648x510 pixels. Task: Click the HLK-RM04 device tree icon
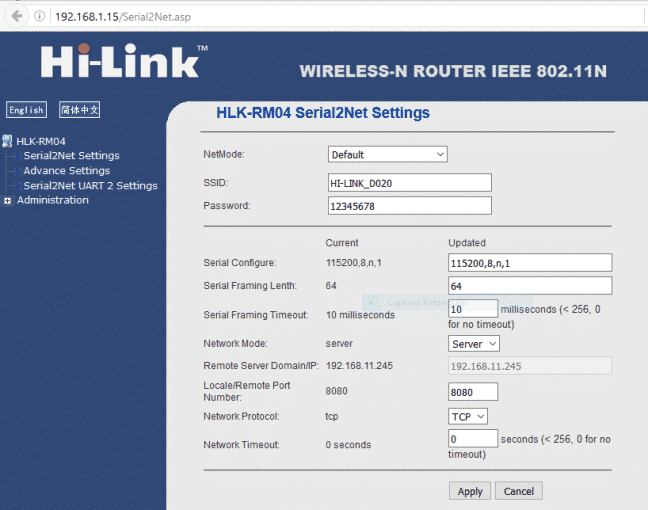click(x=7, y=141)
